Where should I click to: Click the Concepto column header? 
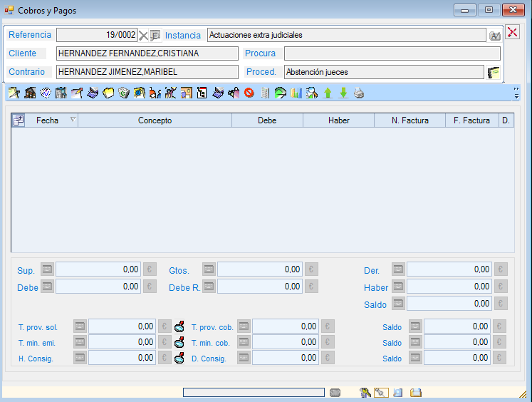155,120
